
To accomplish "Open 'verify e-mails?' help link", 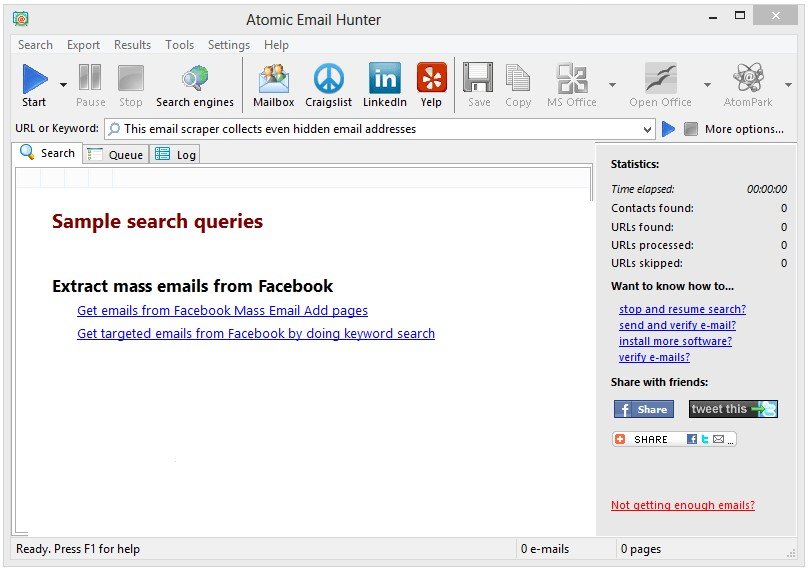I will click(654, 357).
